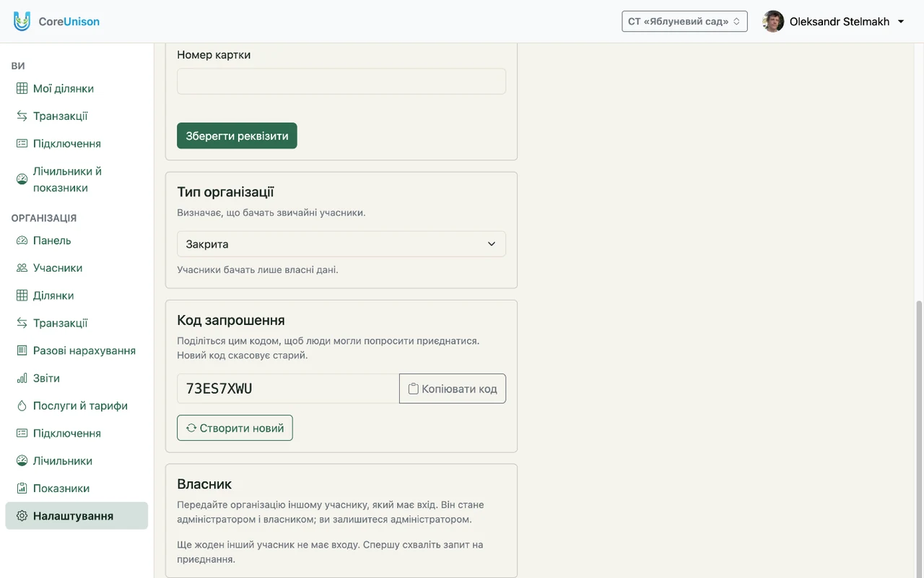924x578 pixels.
Task: Click receipt icon beside Разові нарахування
Action: coord(22,350)
